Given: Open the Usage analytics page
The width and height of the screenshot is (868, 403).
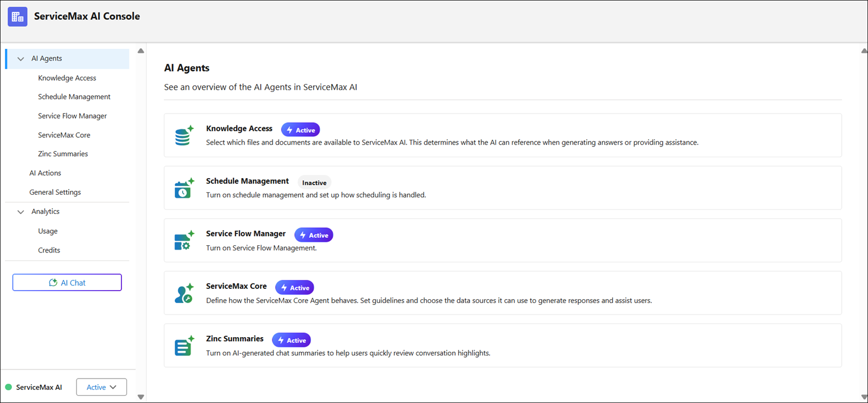Looking at the screenshot, I should pos(48,231).
